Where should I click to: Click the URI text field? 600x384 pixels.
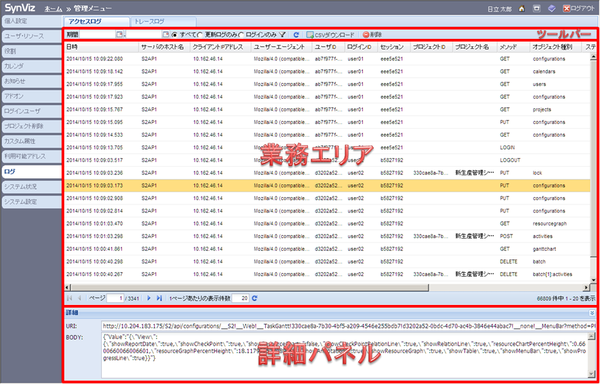click(x=349, y=326)
